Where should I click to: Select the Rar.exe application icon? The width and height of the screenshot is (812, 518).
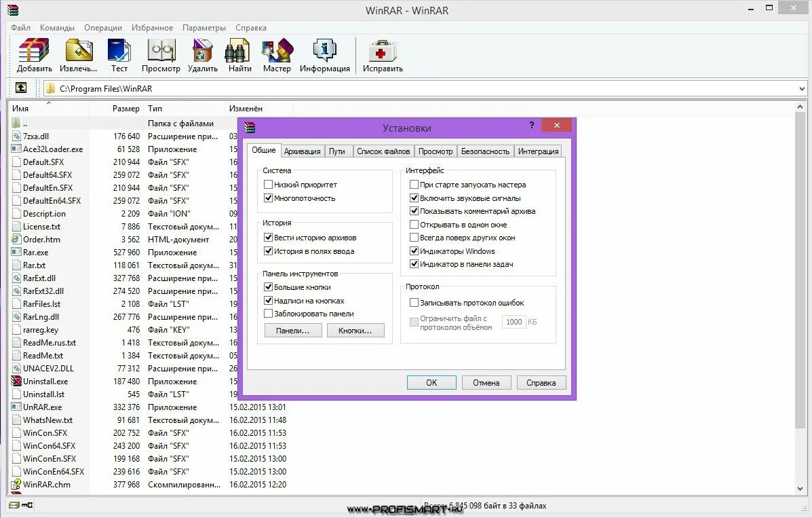point(16,253)
